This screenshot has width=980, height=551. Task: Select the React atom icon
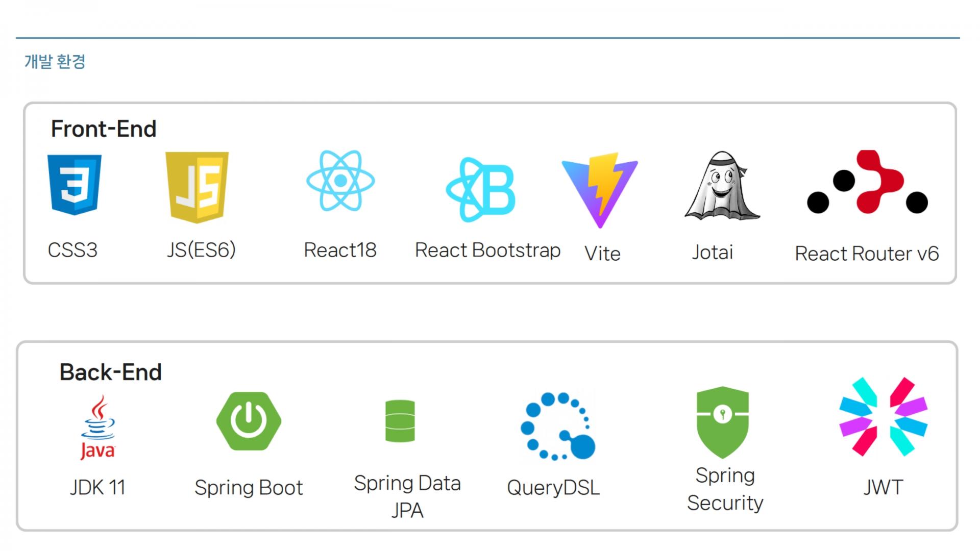coord(340,181)
